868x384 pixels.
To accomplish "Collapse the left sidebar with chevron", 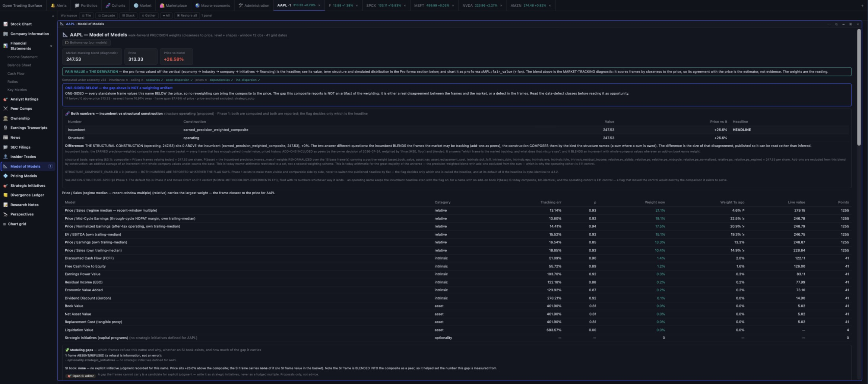I will point(53,16).
